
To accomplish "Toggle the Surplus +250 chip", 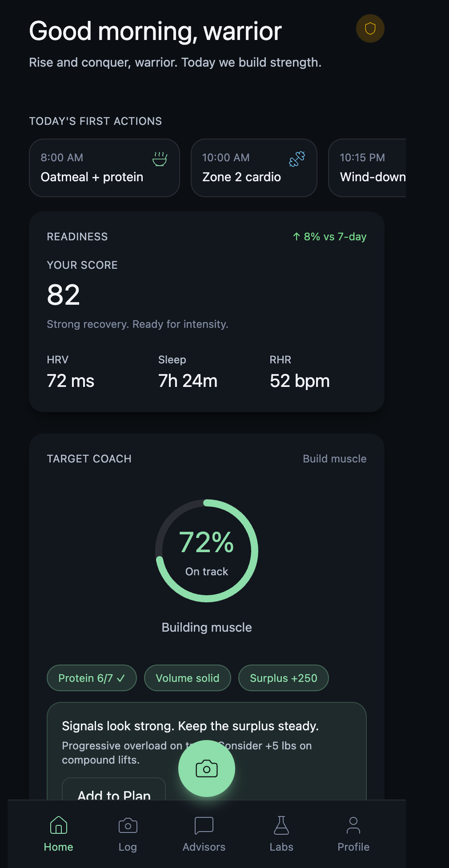I will point(284,678).
